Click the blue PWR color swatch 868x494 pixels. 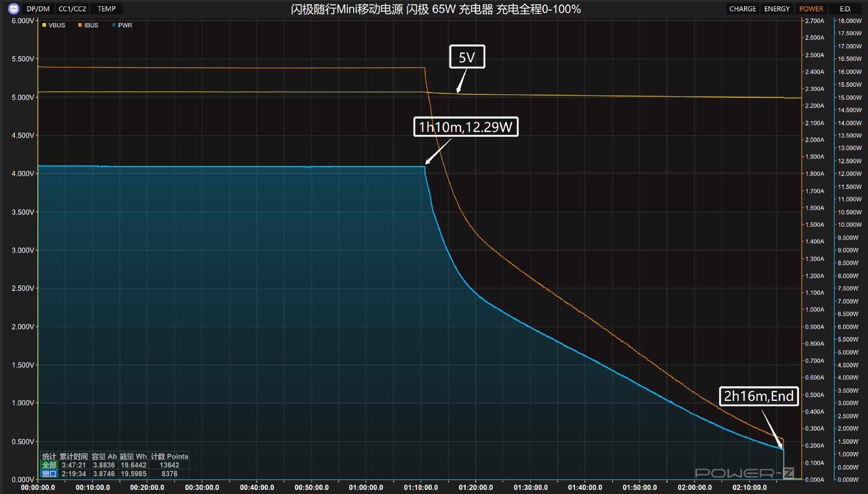click(114, 25)
